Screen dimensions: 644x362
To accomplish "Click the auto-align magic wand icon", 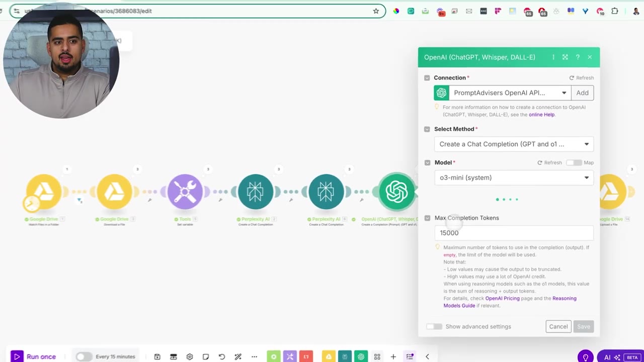I will pos(238,356).
